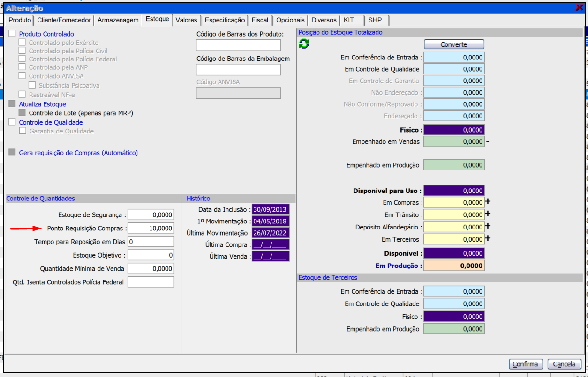Click the green refresh stock icon
The height and width of the screenshot is (377, 588).
point(304,44)
